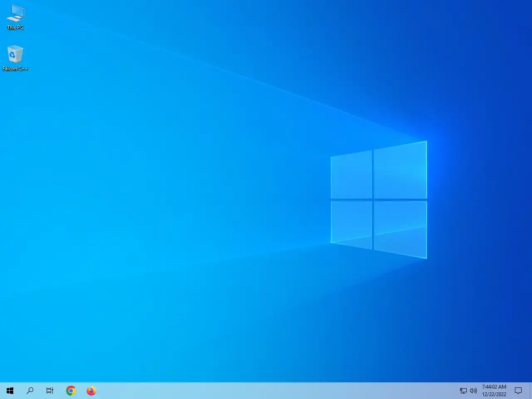The width and height of the screenshot is (532, 399).
Task: Launch Firefox from the taskbar
Action: tap(91, 391)
